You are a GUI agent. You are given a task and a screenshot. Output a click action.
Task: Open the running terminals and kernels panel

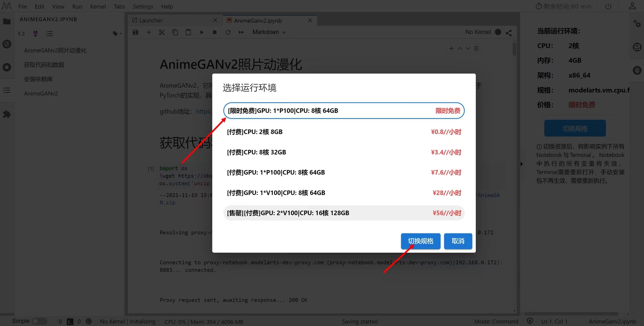[x=7, y=68]
